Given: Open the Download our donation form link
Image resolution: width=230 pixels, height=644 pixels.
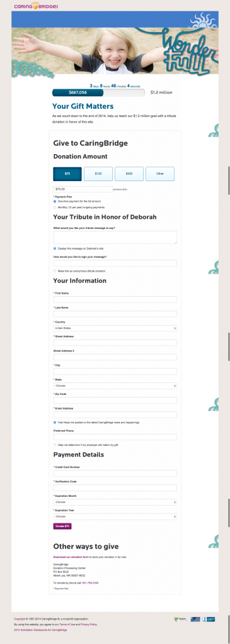Looking at the screenshot, I should [71, 557].
